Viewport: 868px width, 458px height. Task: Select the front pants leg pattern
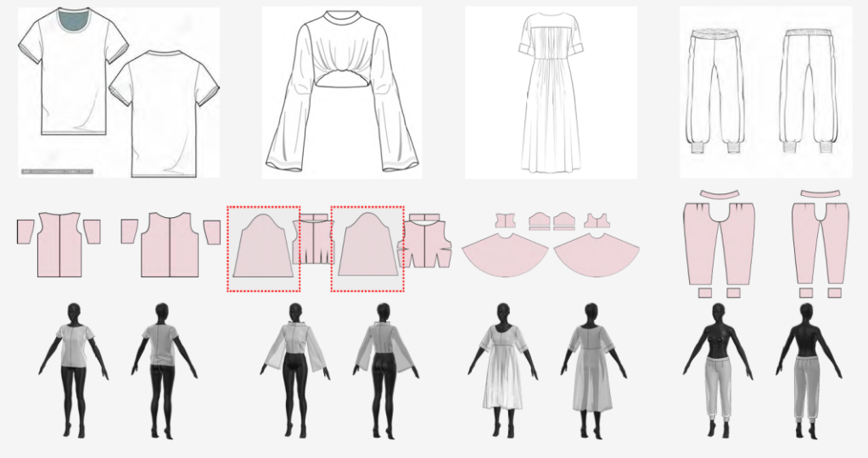coord(719,243)
